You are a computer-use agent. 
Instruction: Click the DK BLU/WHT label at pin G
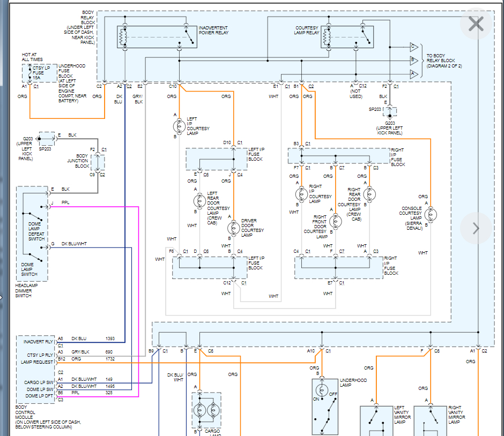point(74,244)
